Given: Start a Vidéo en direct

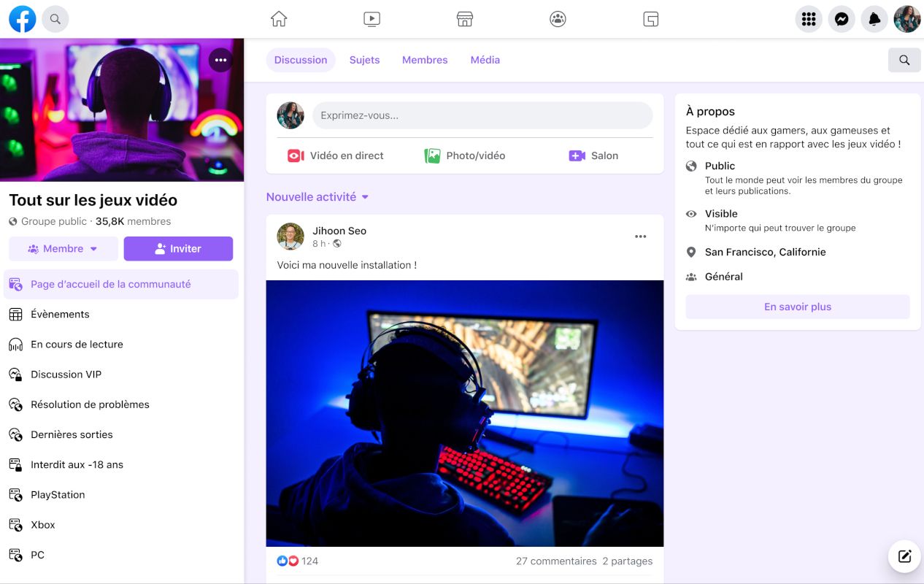Looking at the screenshot, I should (x=336, y=155).
